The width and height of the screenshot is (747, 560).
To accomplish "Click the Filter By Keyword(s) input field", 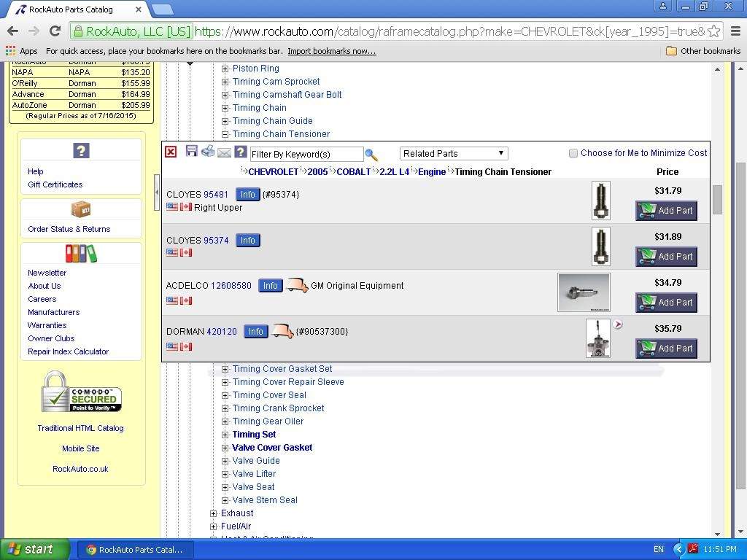I will pyautogui.click(x=306, y=154).
